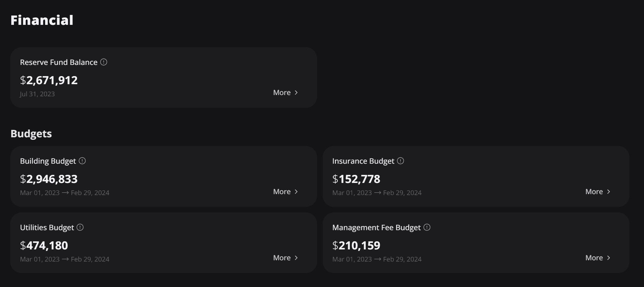Click the Financial page heading
This screenshot has height=287, width=644.
42,20
